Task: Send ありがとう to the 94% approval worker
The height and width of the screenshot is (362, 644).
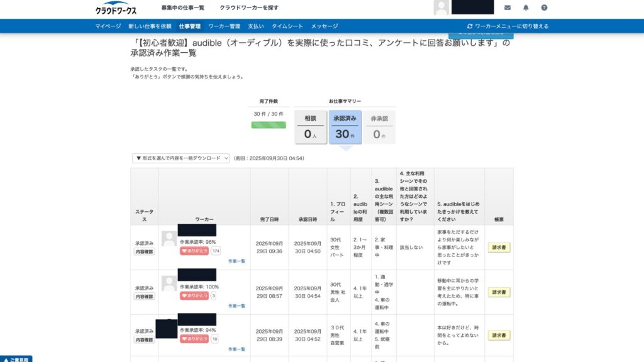Action: (194, 339)
